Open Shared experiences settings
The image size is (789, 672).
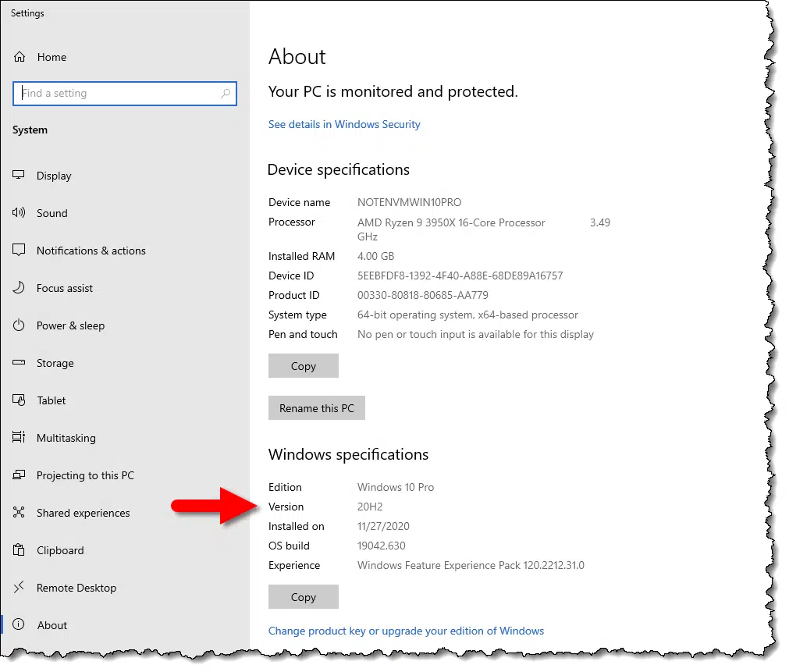(83, 513)
